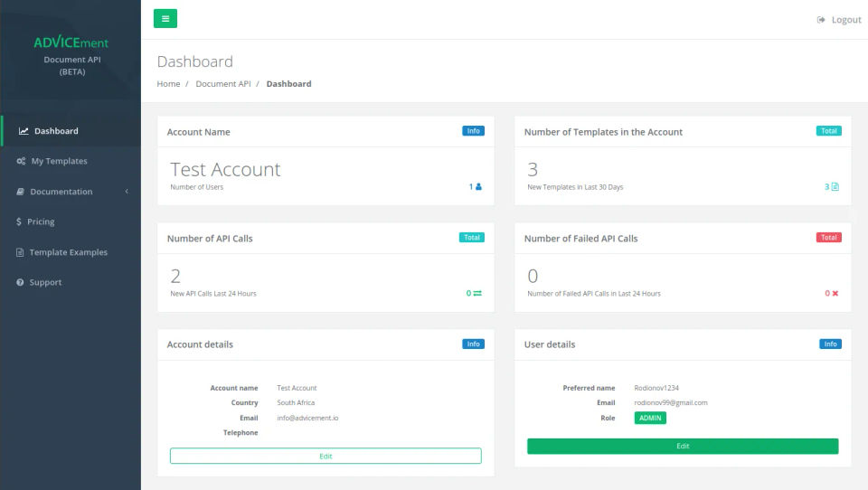Click the user icon beside Number of Users
The width and height of the screenshot is (868, 490).
tap(478, 187)
